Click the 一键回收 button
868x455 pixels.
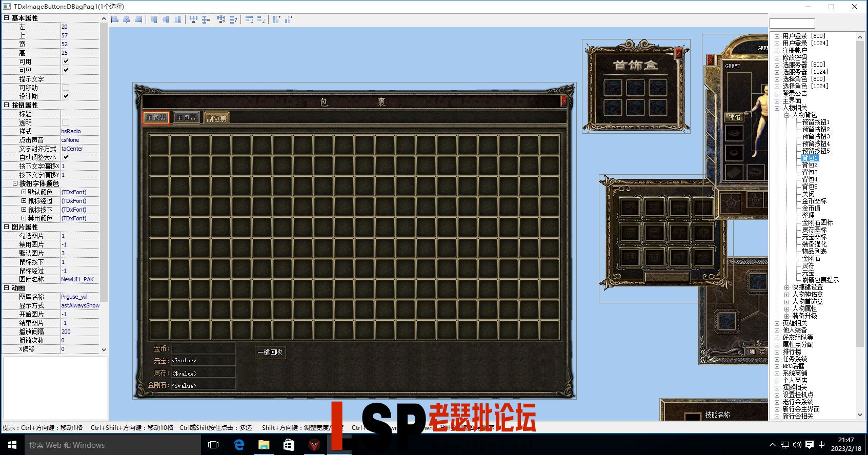pos(270,353)
